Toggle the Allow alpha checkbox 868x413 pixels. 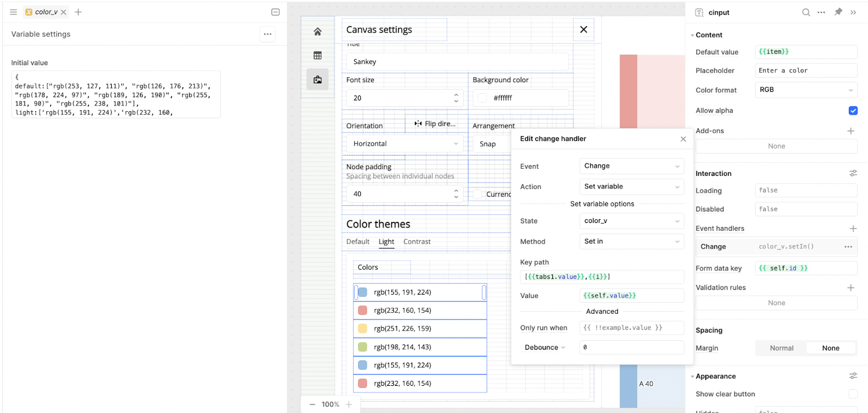(853, 111)
